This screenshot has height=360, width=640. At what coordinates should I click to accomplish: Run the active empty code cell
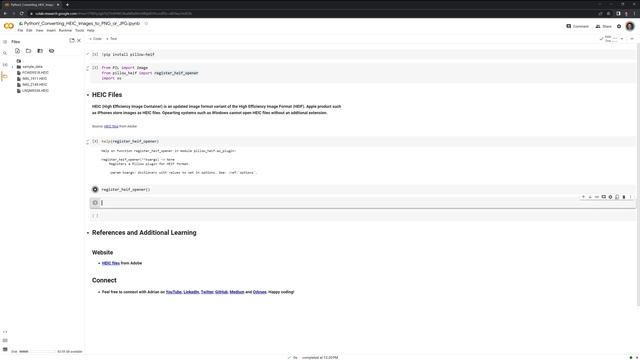tap(95, 202)
